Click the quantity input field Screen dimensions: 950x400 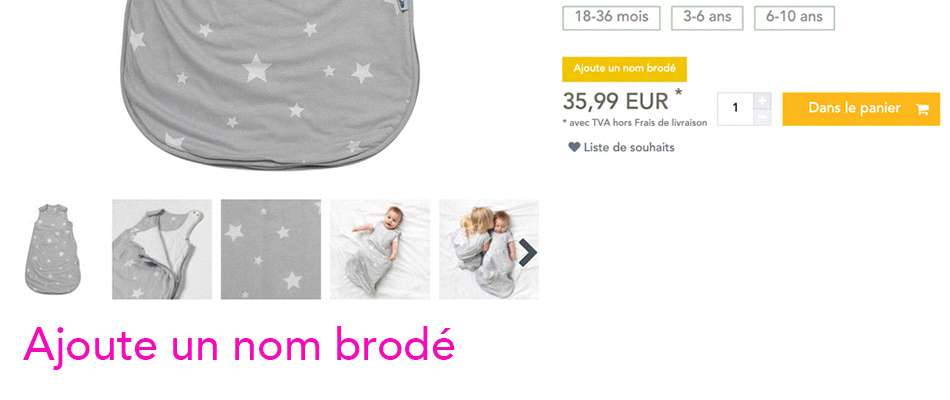tap(736, 109)
